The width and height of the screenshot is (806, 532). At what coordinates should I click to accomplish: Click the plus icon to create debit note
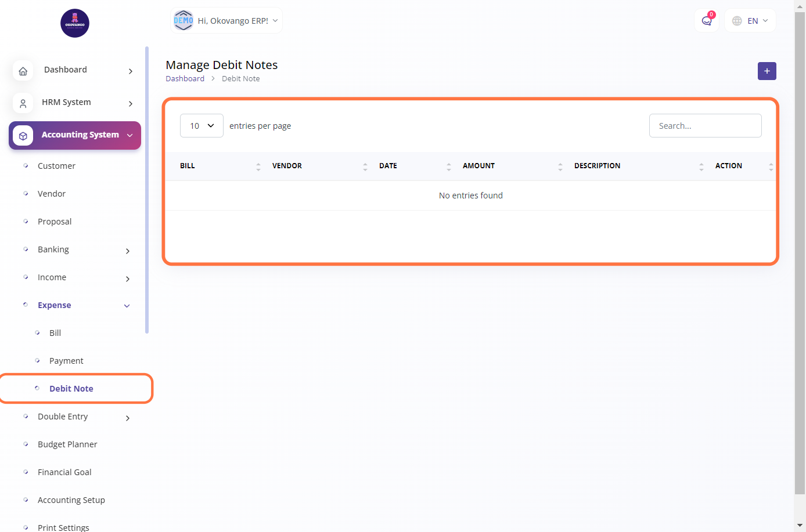[767, 71]
